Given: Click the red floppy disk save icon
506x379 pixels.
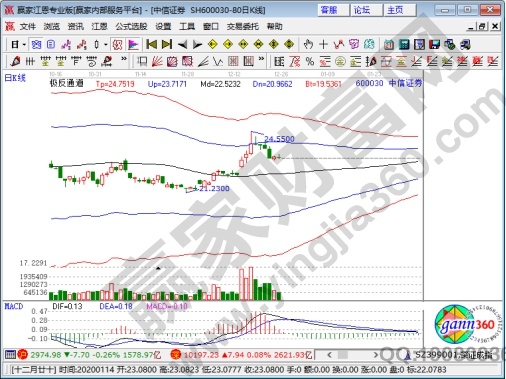Looking at the screenshot, I should coord(435,44).
